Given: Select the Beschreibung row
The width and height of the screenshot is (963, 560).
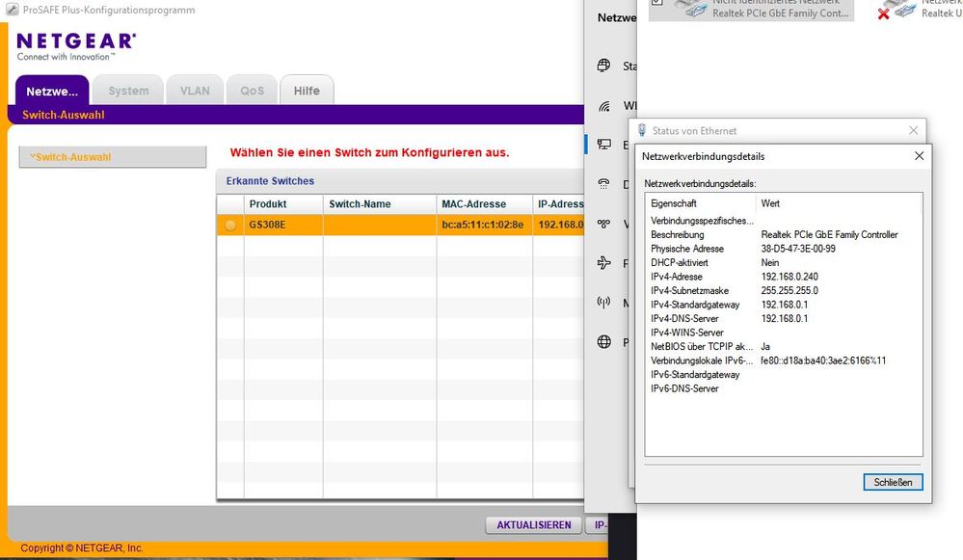Looking at the screenshot, I should tap(783, 234).
